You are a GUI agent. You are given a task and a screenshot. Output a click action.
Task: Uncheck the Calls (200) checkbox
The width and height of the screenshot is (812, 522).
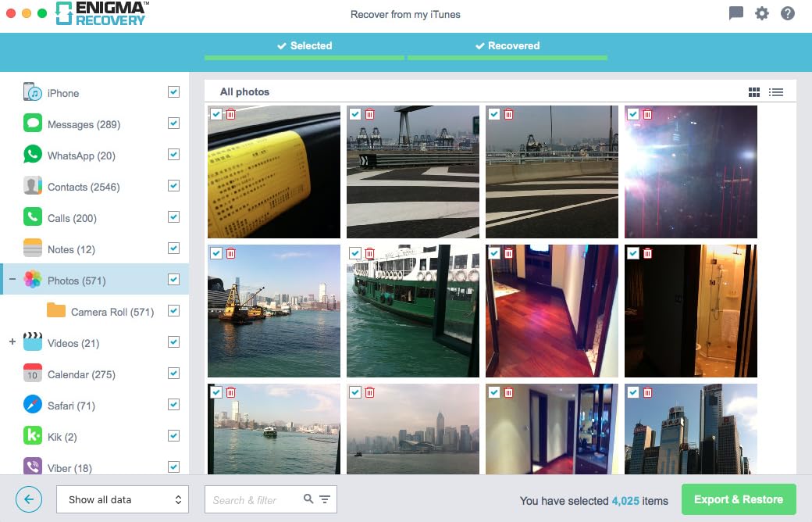point(173,216)
